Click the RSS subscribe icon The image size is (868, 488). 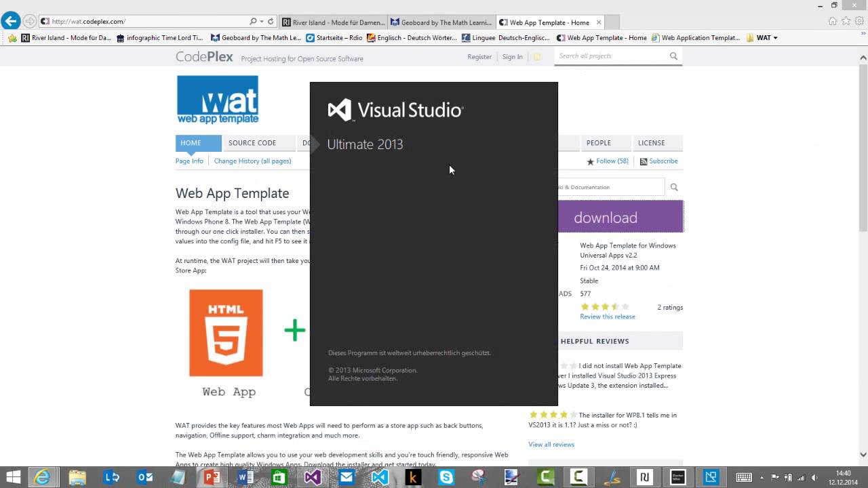tap(644, 161)
